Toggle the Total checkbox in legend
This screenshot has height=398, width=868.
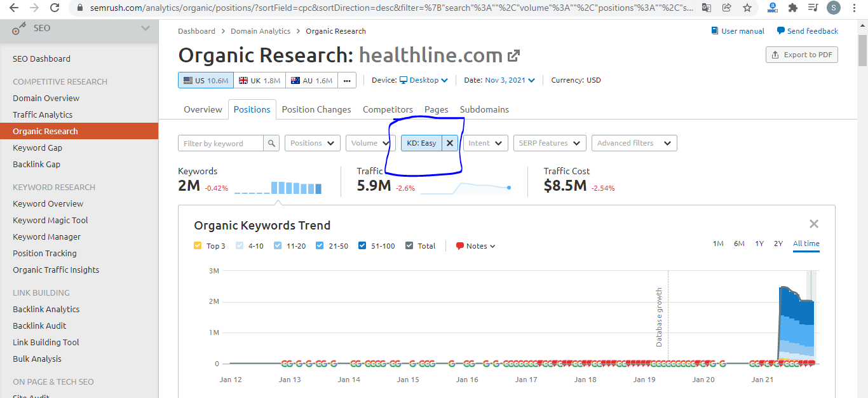coord(409,246)
